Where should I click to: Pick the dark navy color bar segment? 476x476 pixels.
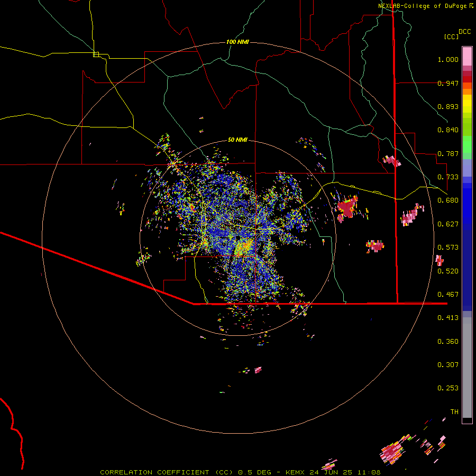tap(467, 270)
